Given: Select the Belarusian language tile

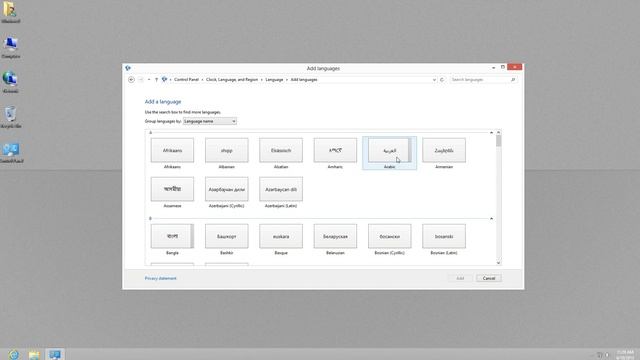Looking at the screenshot, I should [335, 240].
